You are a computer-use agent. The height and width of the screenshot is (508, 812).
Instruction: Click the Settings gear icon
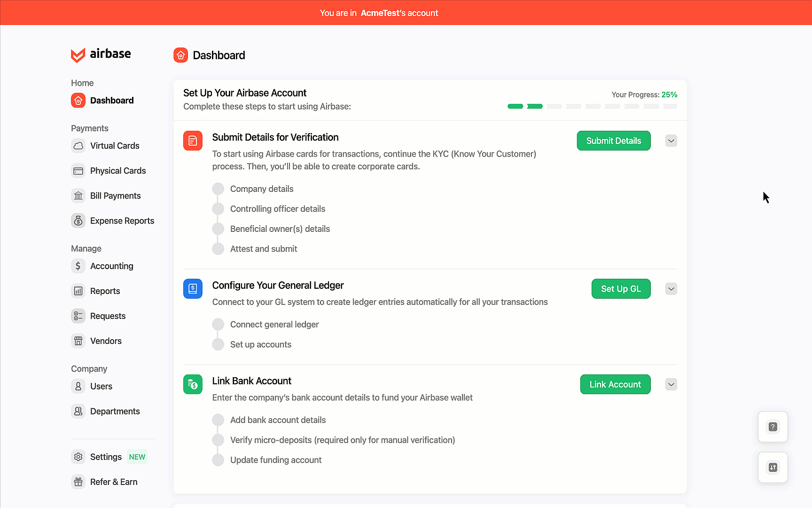[78, 457]
